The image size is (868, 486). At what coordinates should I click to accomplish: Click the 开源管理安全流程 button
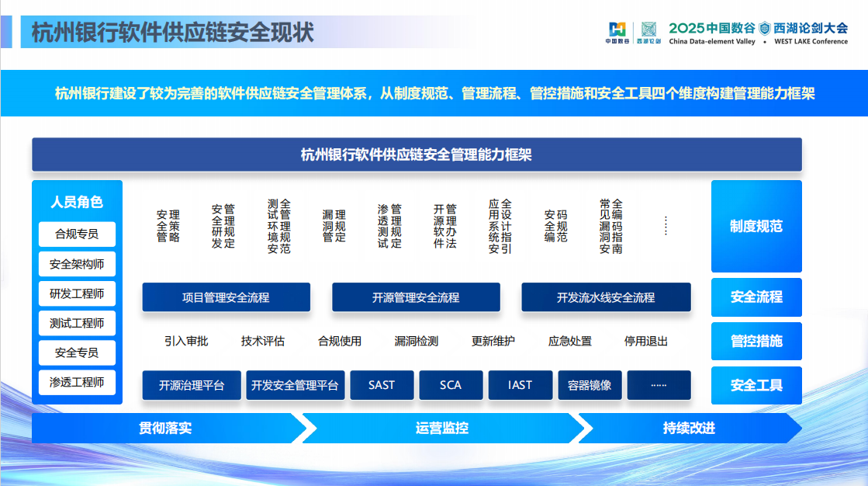(x=416, y=297)
